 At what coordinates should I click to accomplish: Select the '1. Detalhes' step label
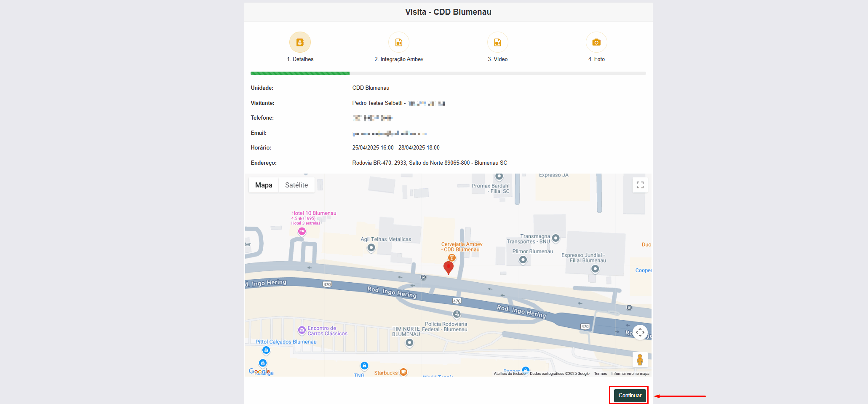[300, 59]
